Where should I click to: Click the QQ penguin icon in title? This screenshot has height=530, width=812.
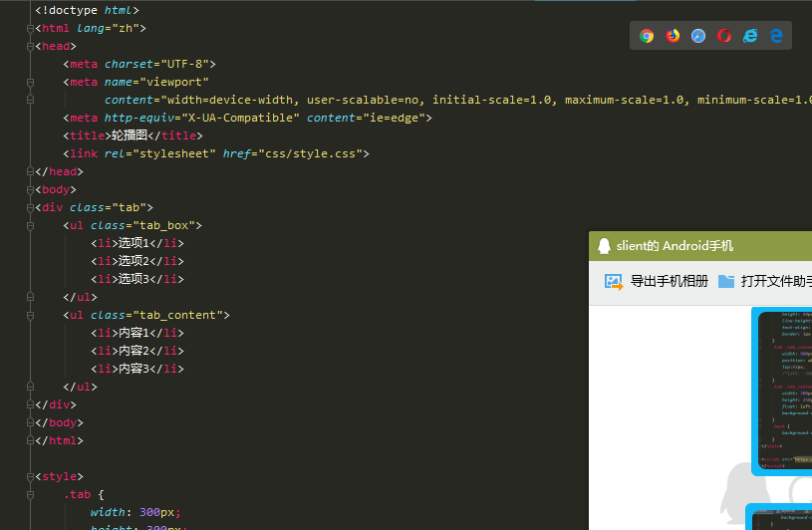(604, 245)
